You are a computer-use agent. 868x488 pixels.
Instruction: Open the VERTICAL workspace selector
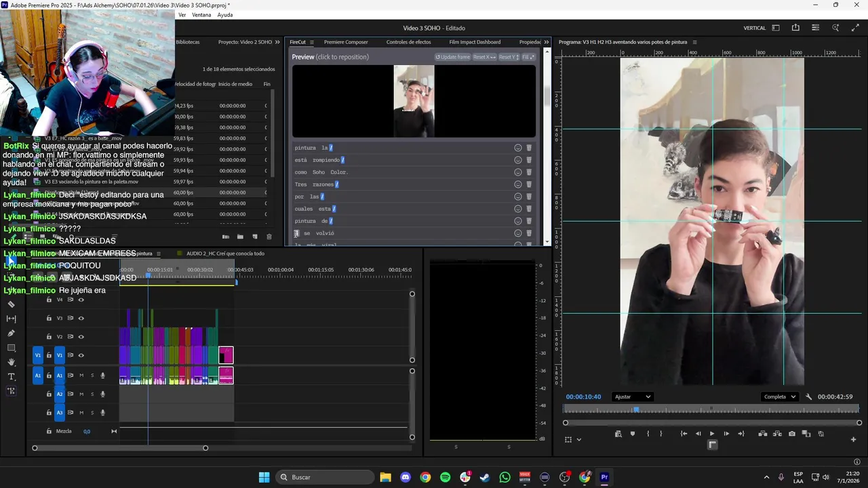[x=755, y=28]
